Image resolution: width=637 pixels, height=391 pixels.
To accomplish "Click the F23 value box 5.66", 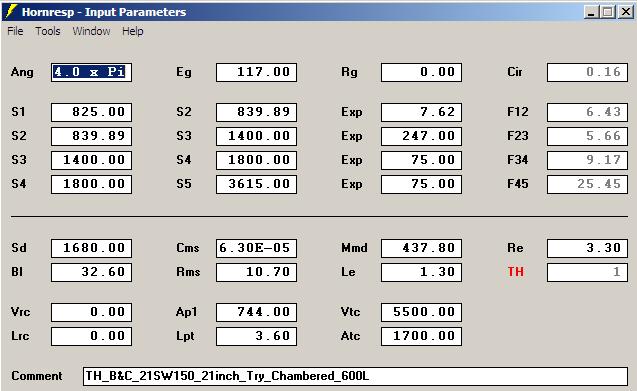I will pyautogui.click(x=587, y=136).
